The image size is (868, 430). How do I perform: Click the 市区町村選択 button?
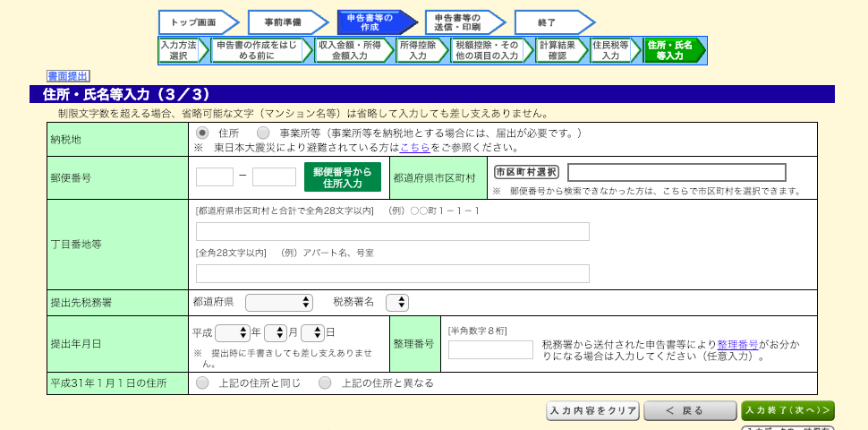[x=526, y=172]
